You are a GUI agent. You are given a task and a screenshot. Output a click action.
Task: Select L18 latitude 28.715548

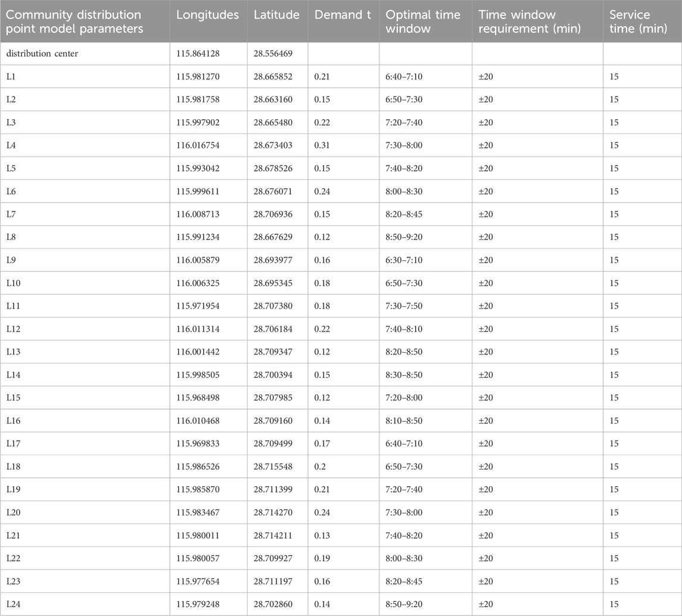(273, 466)
